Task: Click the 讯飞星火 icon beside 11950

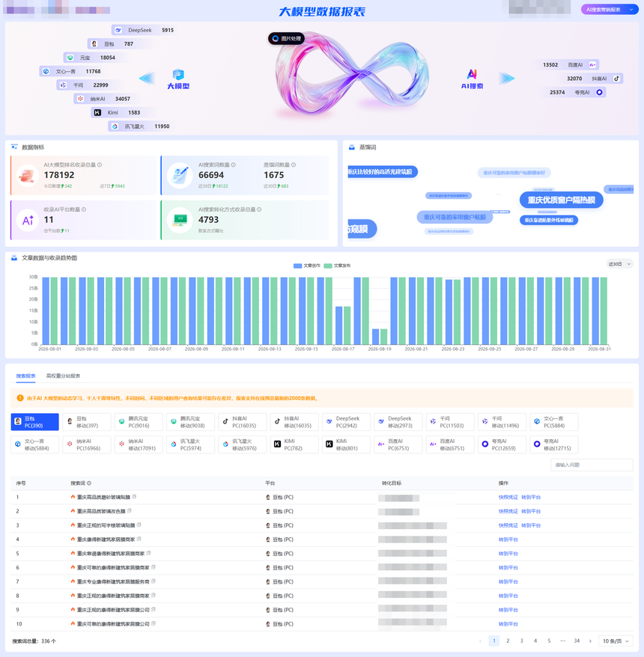Action: click(115, 126)
